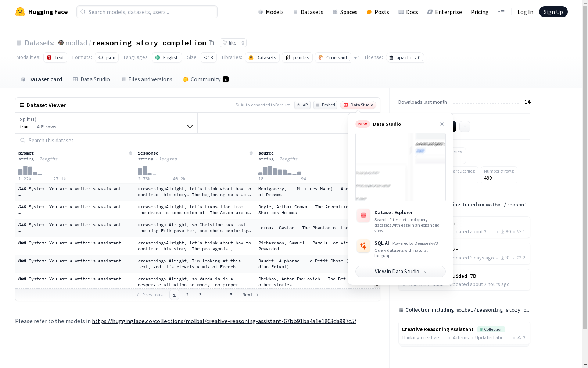Click the json format tag
The height and width of the screenshot is (368, 588).
(x=107, y=57)
